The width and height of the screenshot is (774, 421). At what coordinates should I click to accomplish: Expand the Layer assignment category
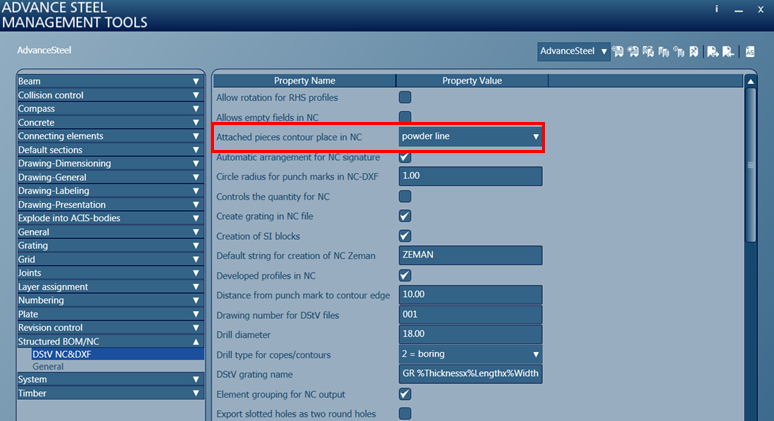[111, 287]
